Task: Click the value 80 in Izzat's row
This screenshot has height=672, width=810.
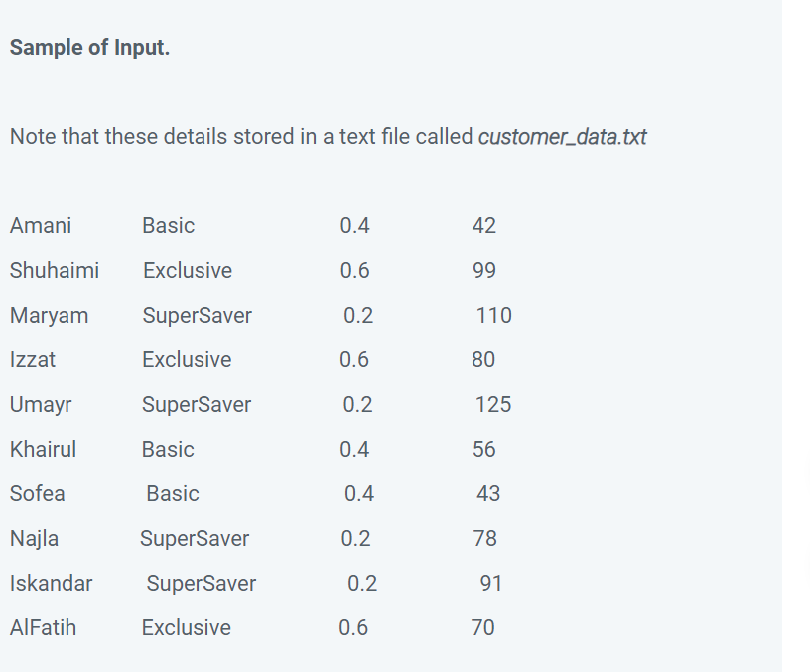Action: pos(483,360)
